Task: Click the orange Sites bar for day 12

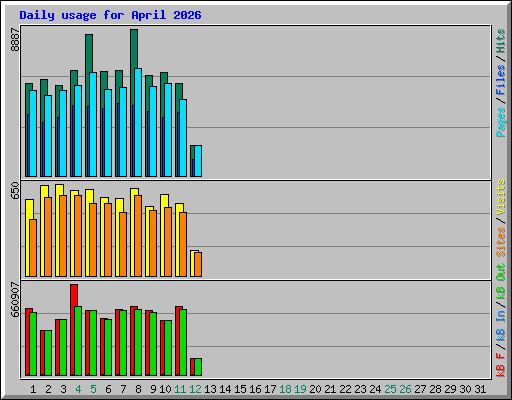Action: pos(198,264)
